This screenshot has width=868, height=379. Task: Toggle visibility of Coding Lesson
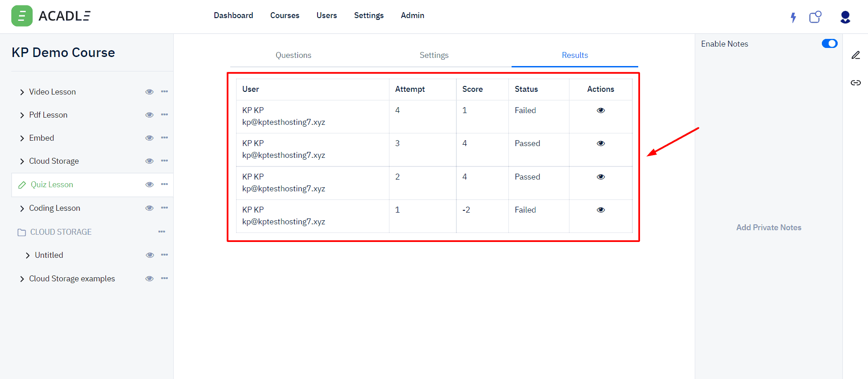tap(149, 208)
